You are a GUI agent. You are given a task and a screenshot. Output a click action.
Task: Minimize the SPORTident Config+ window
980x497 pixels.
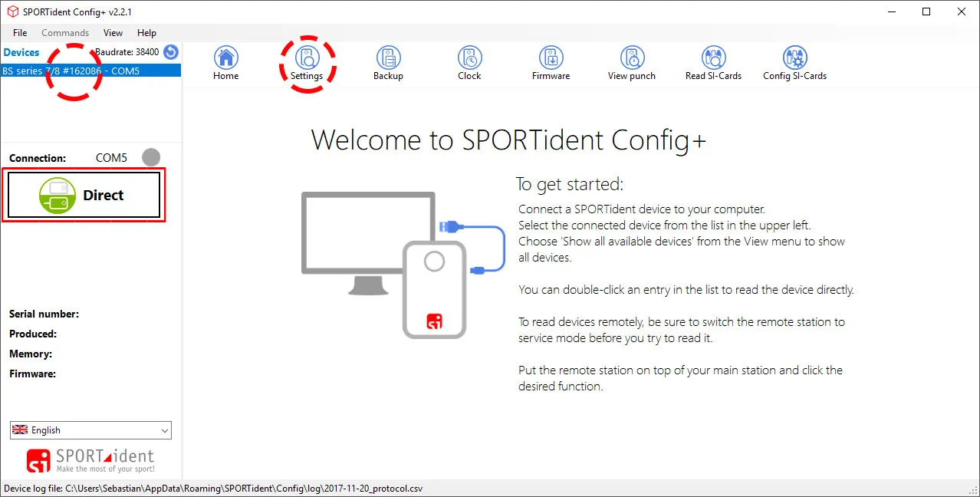point(890,12)
